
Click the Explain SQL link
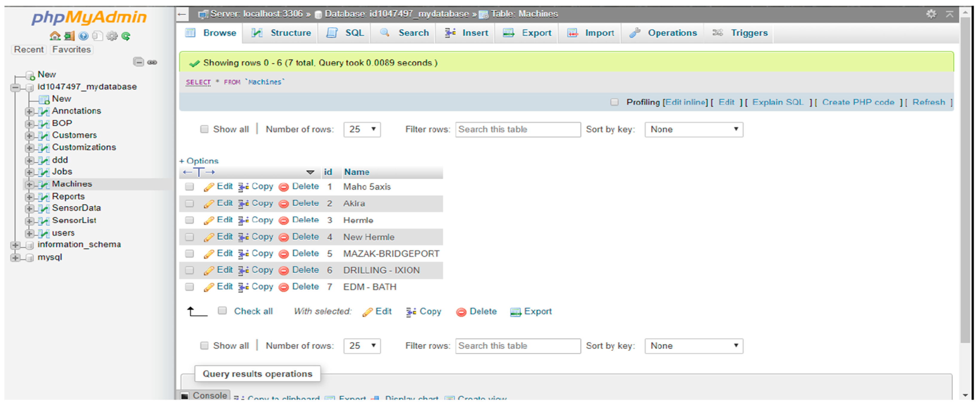pyautogui.click(x=777, y=102)
